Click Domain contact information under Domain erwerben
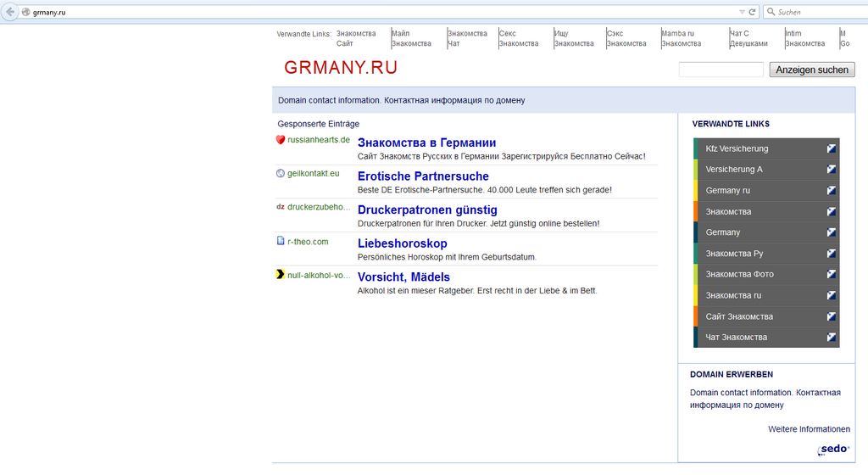The width and height of the screenshot is (868, 475). 765,399
